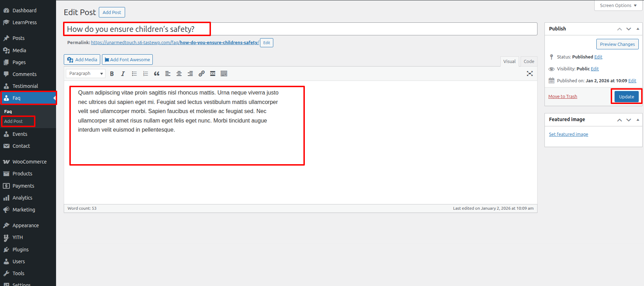
Task: Switch to the Code editor tab
Action: tap(529, 61)
